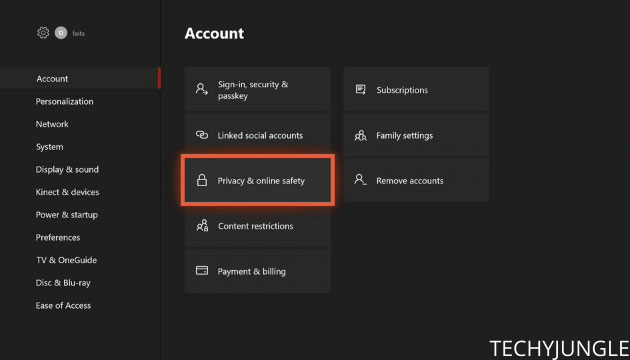Screen dimensions: 630x360
Task: Open the System category
Action: 49,147
